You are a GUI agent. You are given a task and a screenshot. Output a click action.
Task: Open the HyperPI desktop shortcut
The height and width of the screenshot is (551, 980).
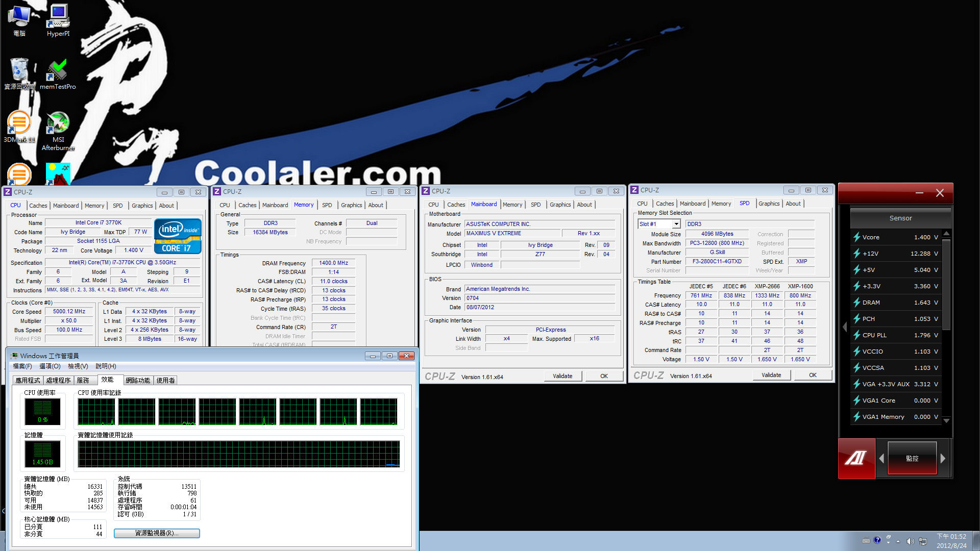[58, 20]
